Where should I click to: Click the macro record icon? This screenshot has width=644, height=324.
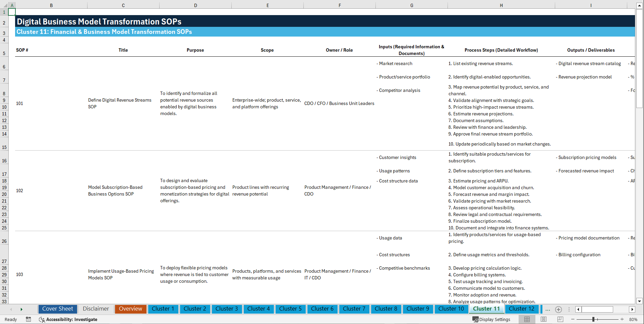click(28, 319)
